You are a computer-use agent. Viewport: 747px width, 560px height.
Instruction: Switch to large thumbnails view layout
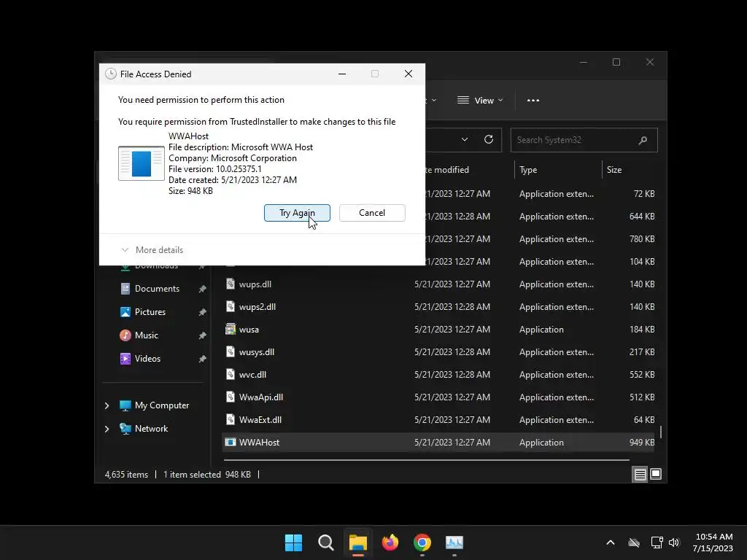point(656,474)
